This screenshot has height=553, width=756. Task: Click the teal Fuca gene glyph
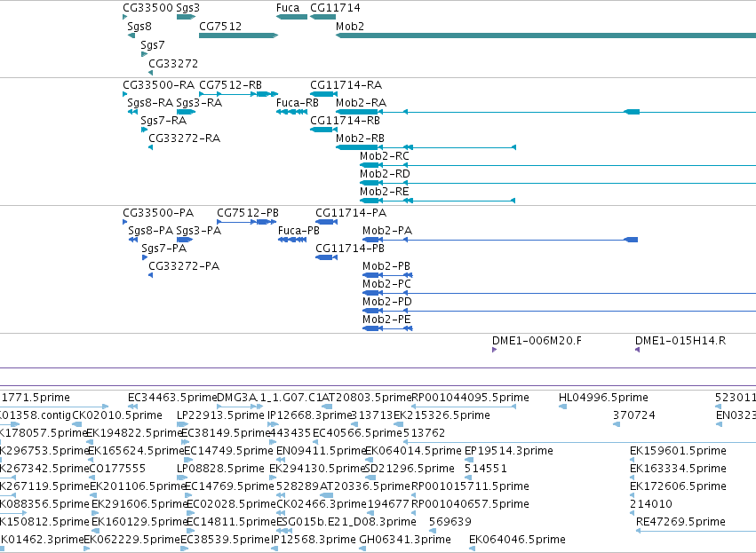pos(291,17)
